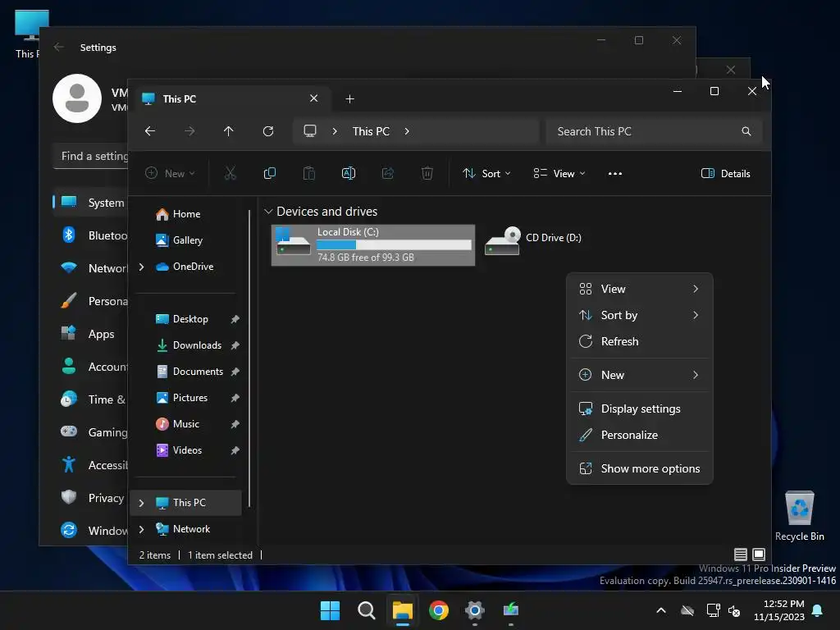Click Local Disk (C:) storage usage bar
This screenshot has width=840, height=630.
pyautogui.click(x=394, y=244)
